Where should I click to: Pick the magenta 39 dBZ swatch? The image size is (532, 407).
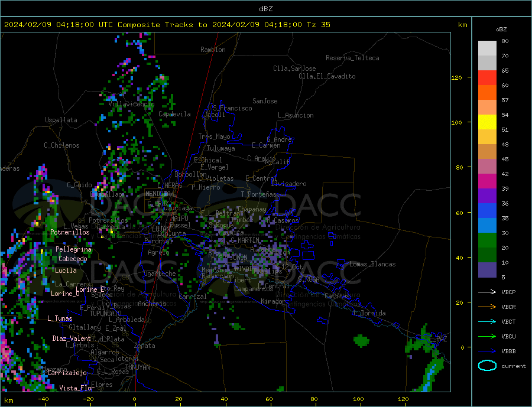click(487, 181)
